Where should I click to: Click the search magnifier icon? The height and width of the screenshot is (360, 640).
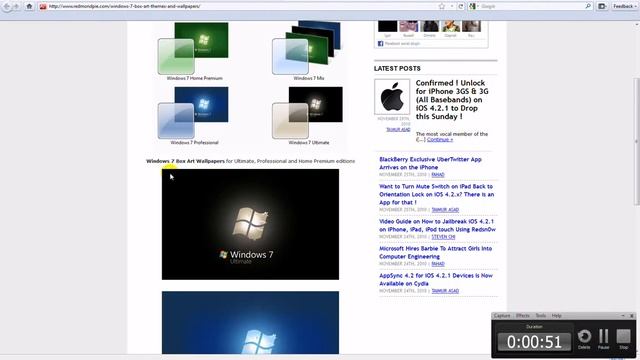click(x=588, y=6)
